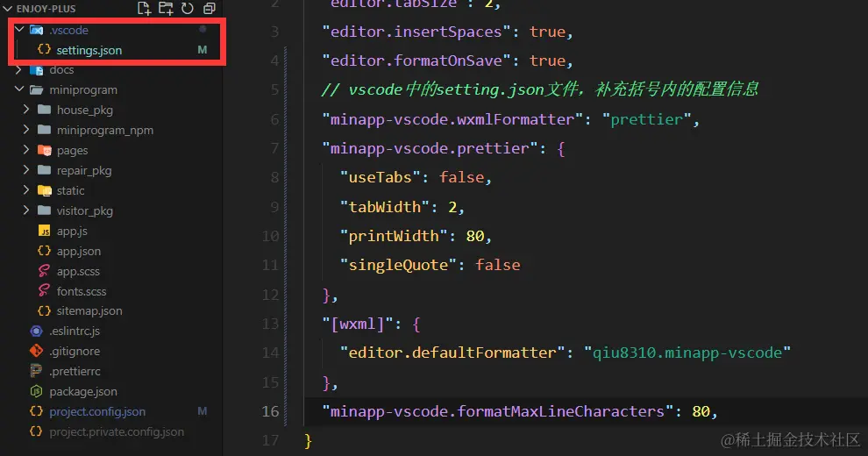This screenshot has width=868, height=456.
Task: Click the miniprogram open-folder icon
Action: pos(37,89)
